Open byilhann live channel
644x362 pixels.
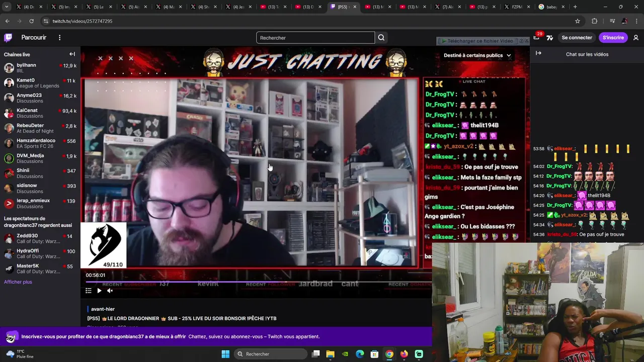point(40,68)
